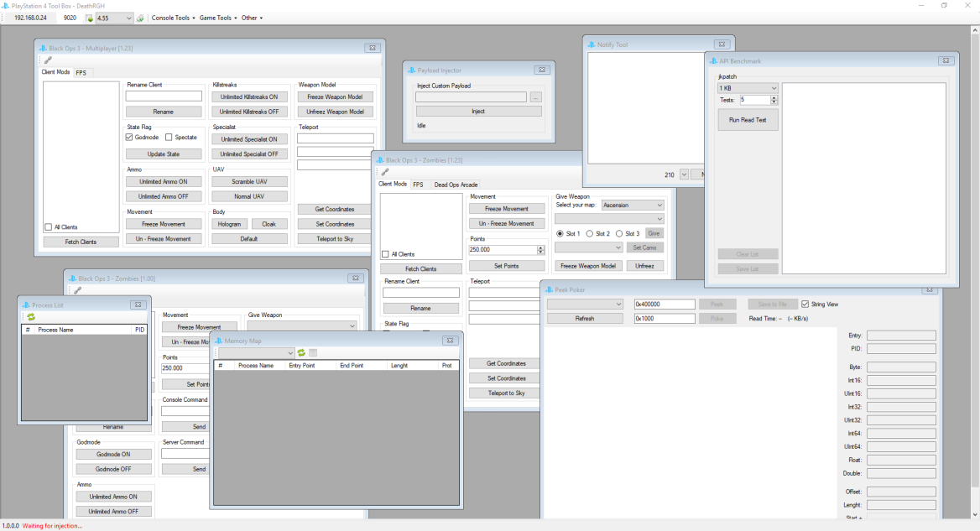Viewport: 980px width, 531px height.
Task: Increase the Tests count with the spinner
Action: pyautogui.click(x=774, y=97)
